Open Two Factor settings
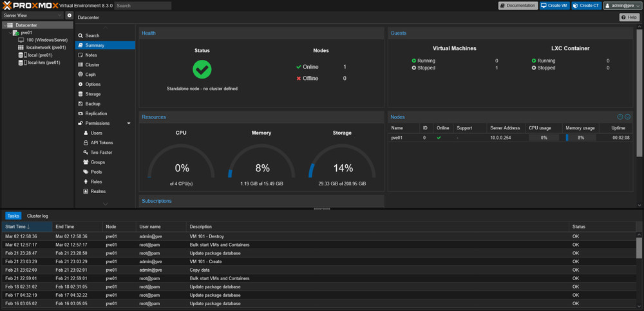The width and height of the screenshot is (644, 311). pos(105,153)
